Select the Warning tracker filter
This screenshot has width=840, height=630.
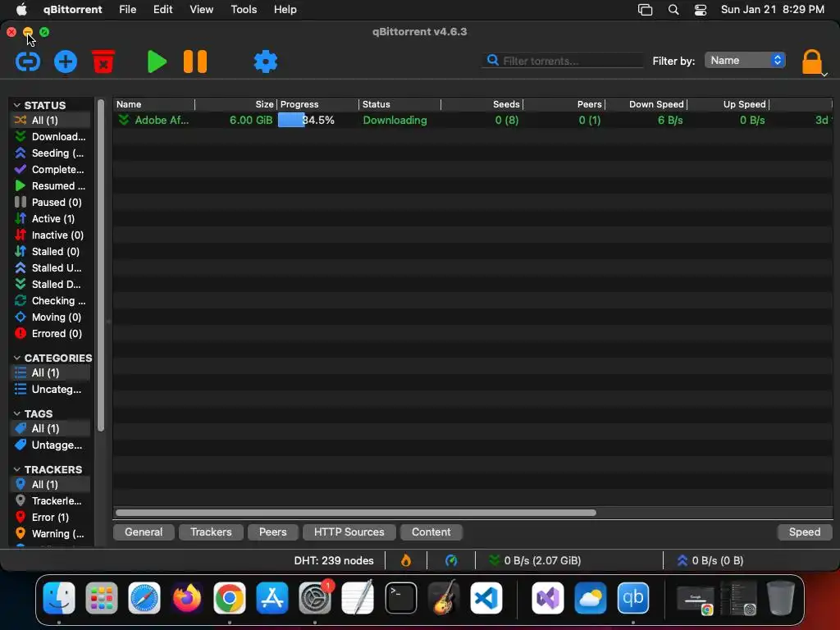[x=51, y=534]
